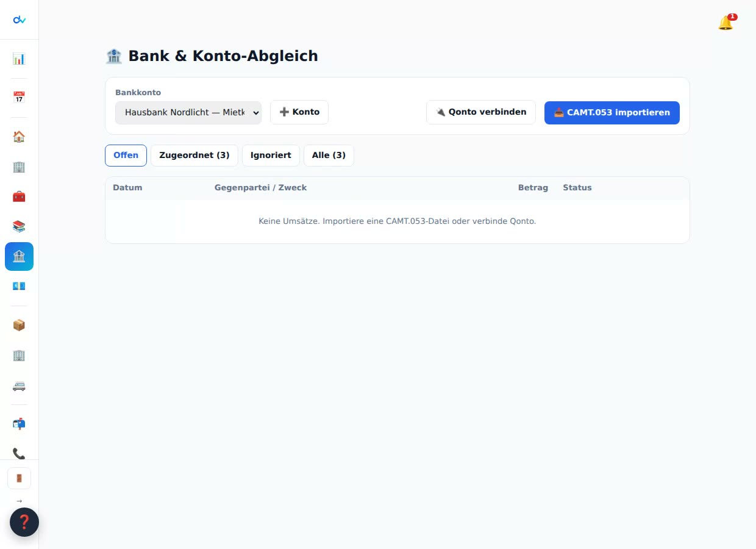
Task: Open the bar chart dashboard icon
Action: click(x=19, y=59)
